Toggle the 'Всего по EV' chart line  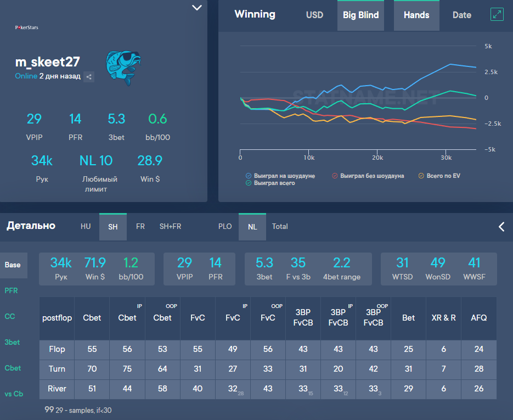pos(421,176)
